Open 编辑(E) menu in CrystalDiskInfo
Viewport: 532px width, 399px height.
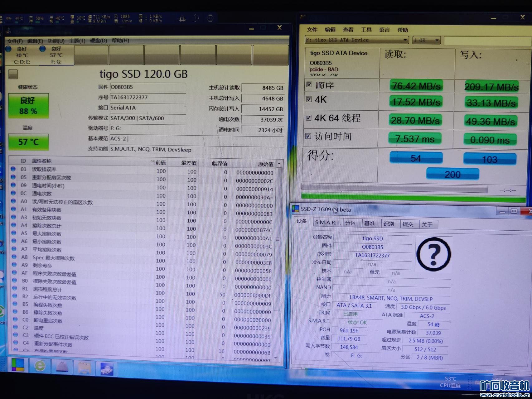coord(35,41)
